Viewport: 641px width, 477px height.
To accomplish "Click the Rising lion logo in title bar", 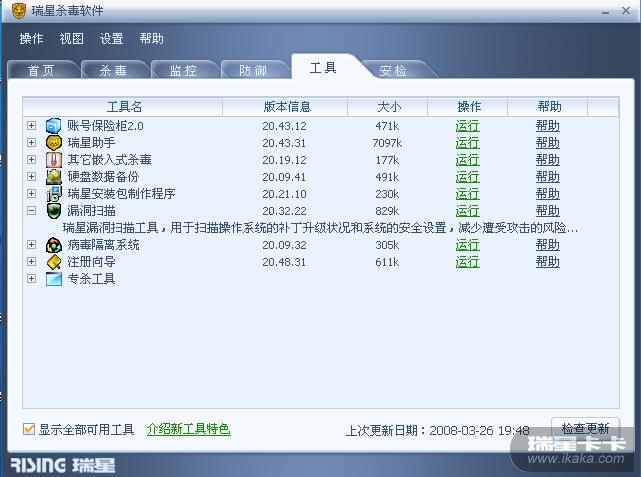I will [x=18, y=11].
